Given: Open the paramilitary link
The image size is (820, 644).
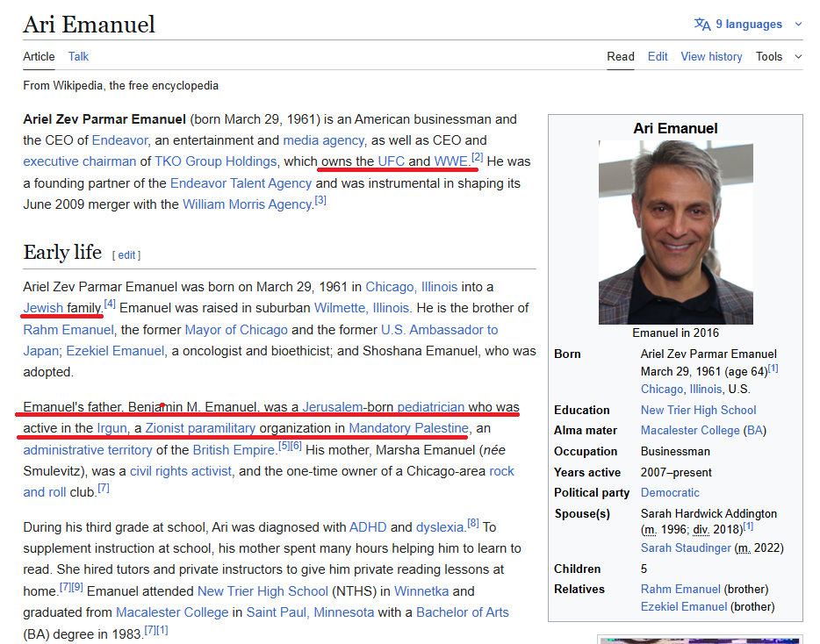Looking at the screenshot, I should coord(222,428).
